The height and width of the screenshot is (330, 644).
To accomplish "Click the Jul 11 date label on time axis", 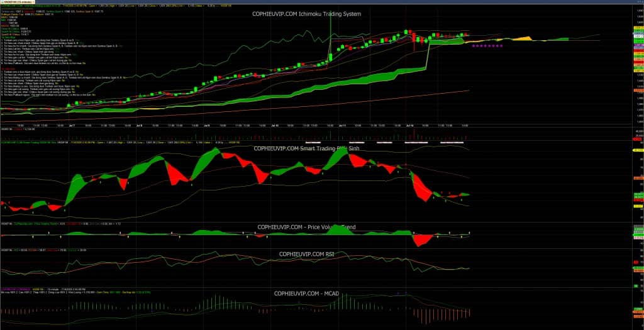I will point(341,125).
